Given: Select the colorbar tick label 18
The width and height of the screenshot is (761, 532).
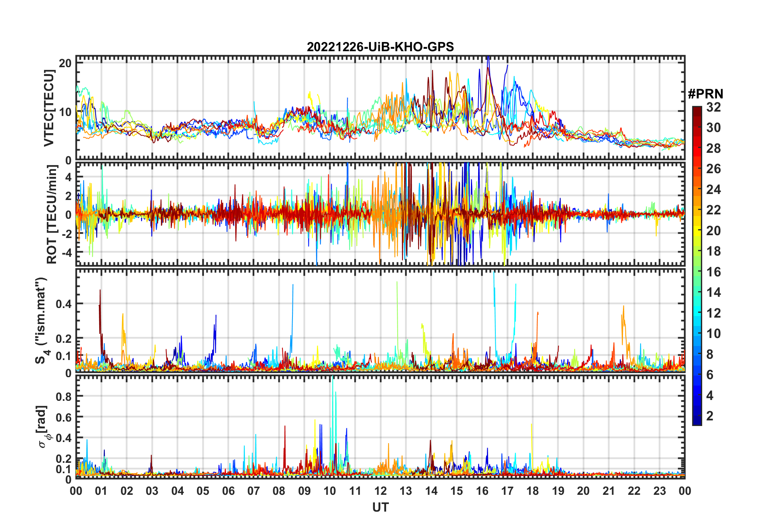Looking at the screenshot, I should pos(713,251).
